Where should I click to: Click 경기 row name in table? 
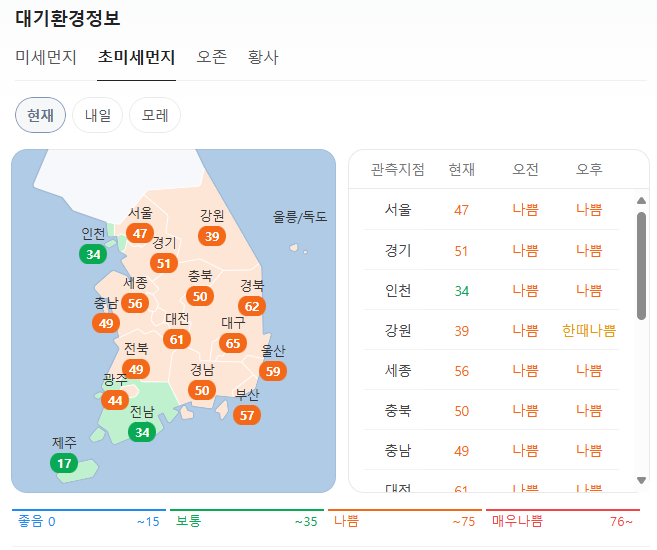click(398, 250)
